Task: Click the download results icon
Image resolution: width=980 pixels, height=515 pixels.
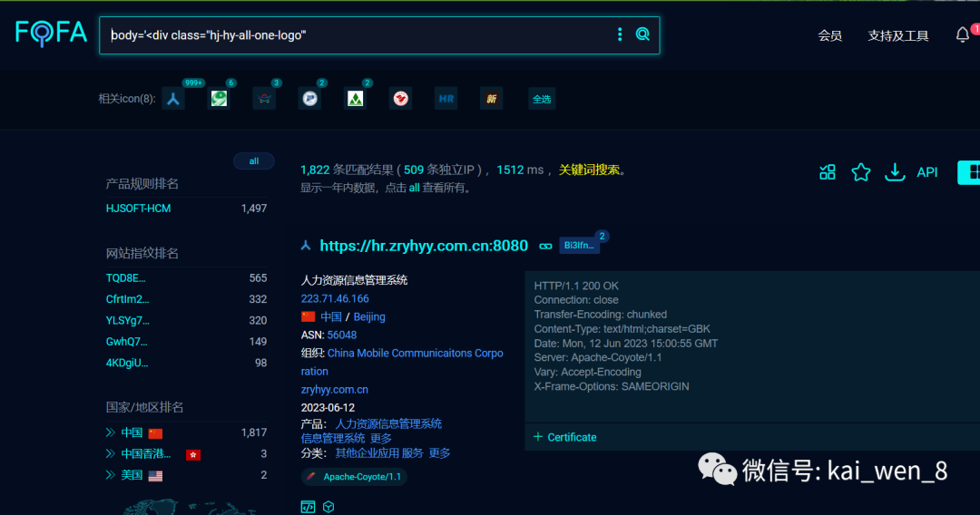Action: tap(895, 172)
